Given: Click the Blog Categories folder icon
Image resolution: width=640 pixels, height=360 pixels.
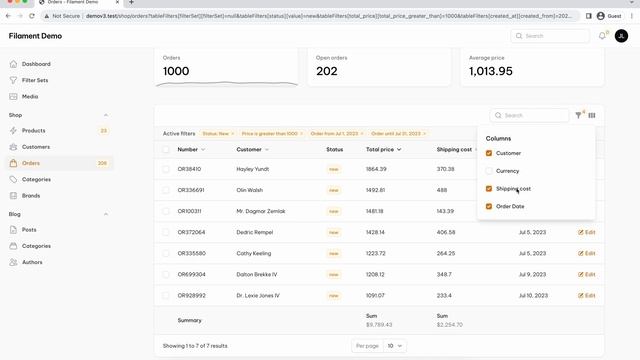Looking at the screenshot, I should pos(13,246).
